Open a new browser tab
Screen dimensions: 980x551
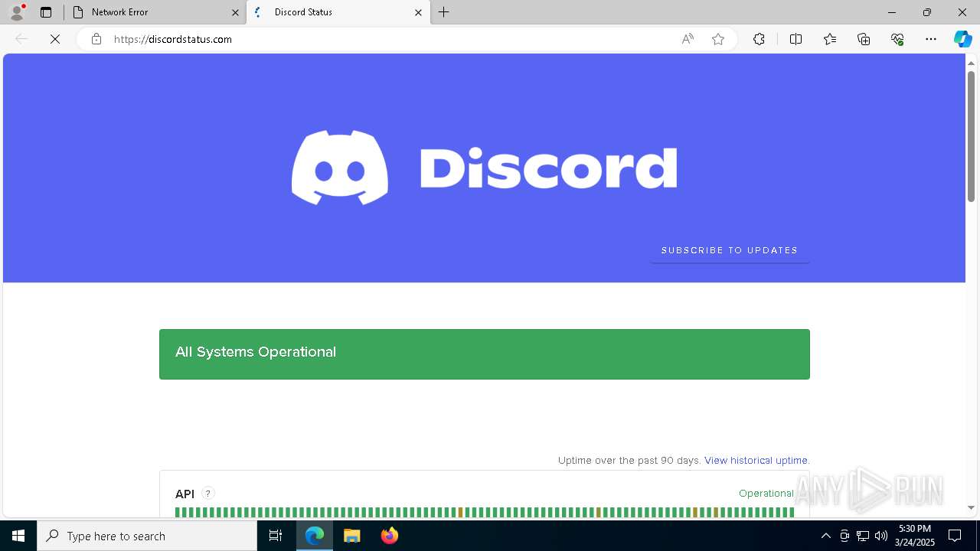444,12
